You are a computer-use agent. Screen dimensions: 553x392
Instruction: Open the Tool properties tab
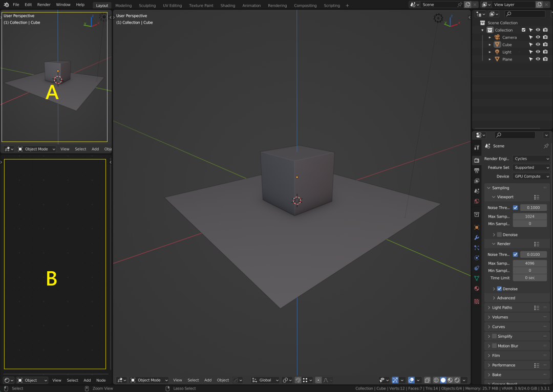[x=477, y=148]
